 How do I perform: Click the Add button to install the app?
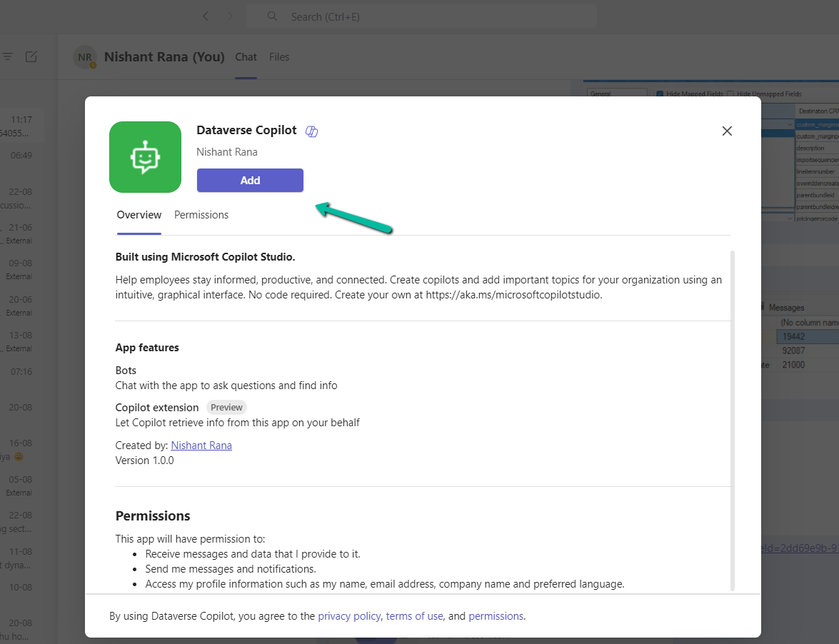point(250,180)
